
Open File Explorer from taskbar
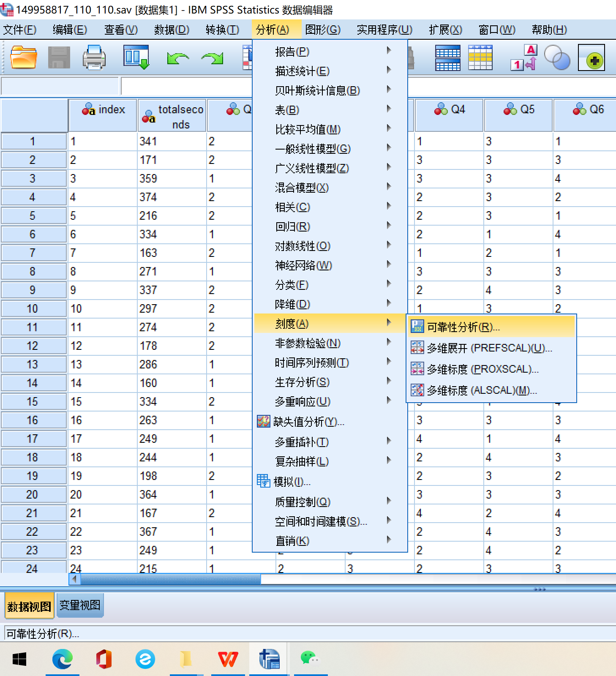pyautogui.click(x=186, y=659)
